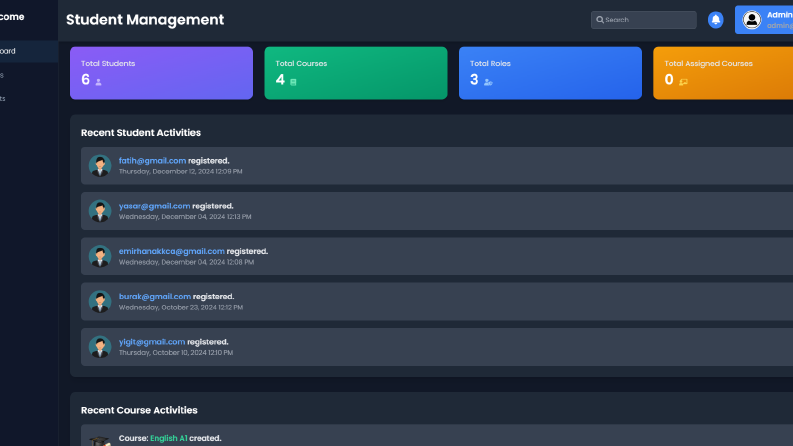
Task: Select the Dashboard sidebar menu item
Action: click(29, 51)
